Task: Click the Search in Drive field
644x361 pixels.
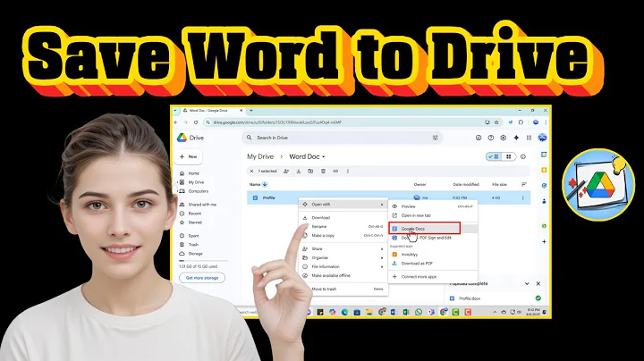Action: 342,138
